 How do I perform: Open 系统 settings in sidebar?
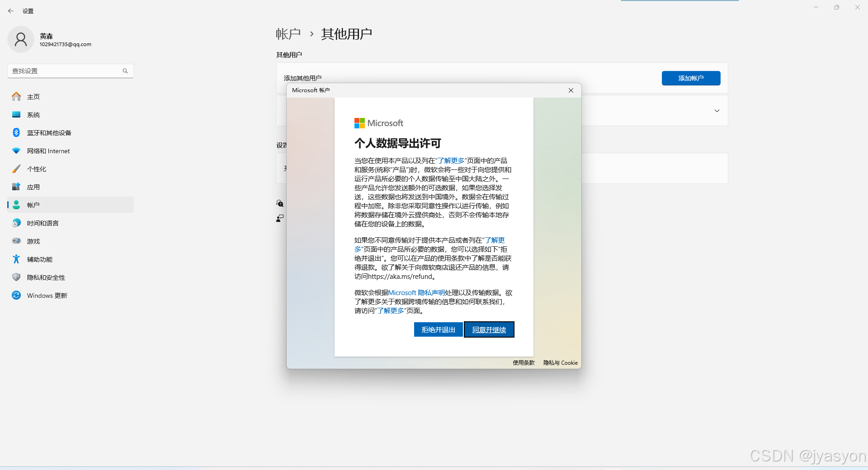tap(71, 114)
